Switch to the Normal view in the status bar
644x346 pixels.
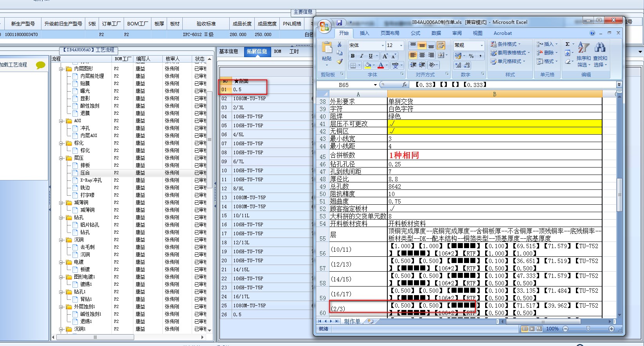pyautogui.click(x=525, y=329)
